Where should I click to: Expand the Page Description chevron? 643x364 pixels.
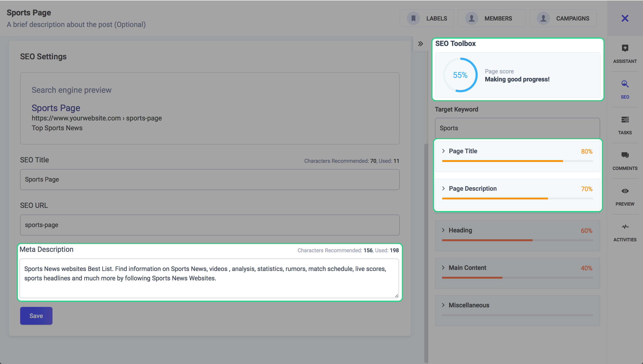coord(443,188)
